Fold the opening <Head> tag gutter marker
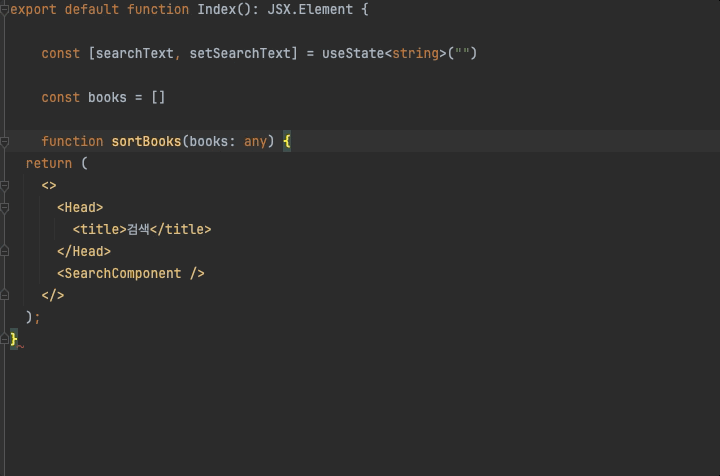This screenshot has height=476, width=720. click(5, 208)
